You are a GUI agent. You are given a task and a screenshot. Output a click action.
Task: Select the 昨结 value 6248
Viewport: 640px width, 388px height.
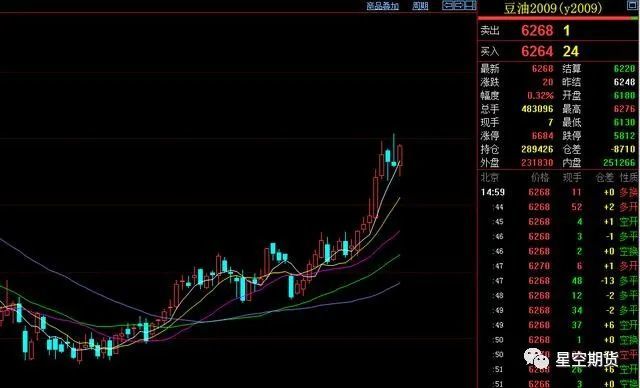(624, 82)
